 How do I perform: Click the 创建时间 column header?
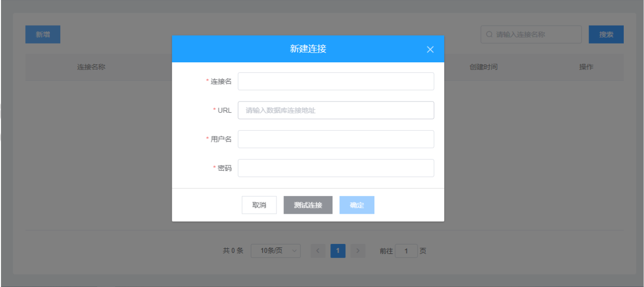(x=483, y=67)
